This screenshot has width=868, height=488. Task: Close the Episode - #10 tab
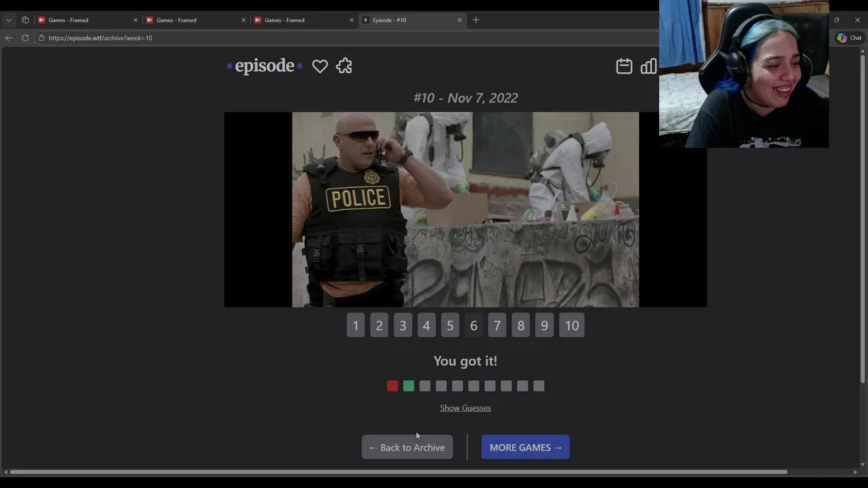(x=460, y=20)
